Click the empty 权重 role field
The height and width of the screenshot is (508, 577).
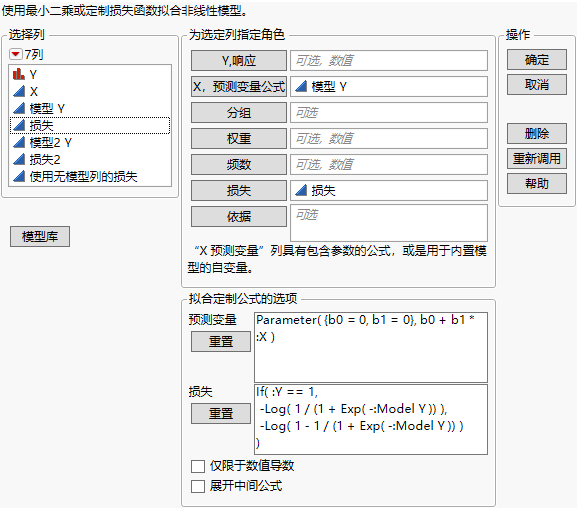pyautogui.click(x=389, y=138)
